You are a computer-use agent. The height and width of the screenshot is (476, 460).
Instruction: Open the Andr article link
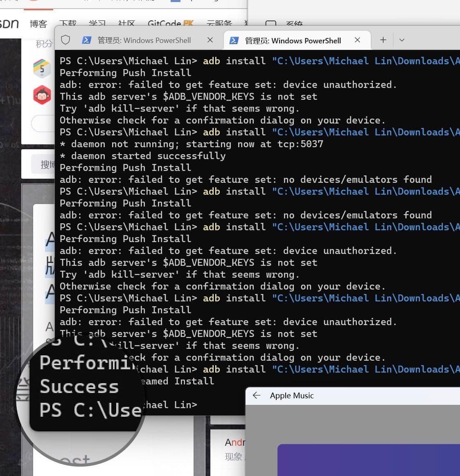coord(235,442)
